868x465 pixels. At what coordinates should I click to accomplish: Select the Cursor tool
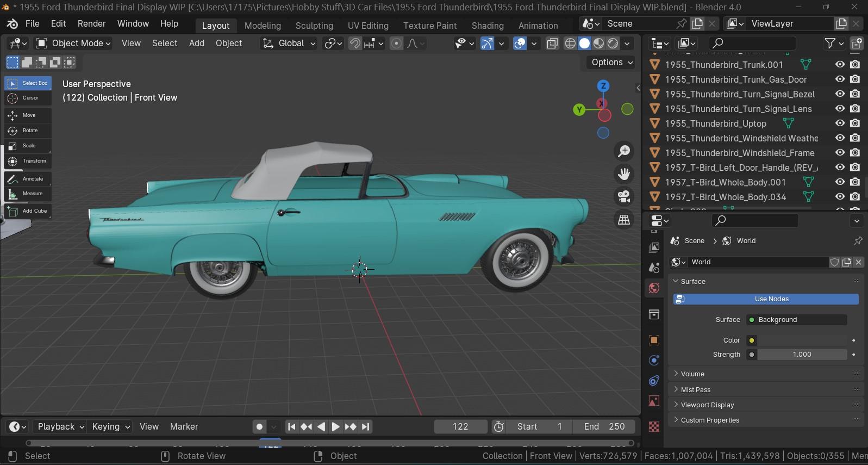[x=28, y=98]
